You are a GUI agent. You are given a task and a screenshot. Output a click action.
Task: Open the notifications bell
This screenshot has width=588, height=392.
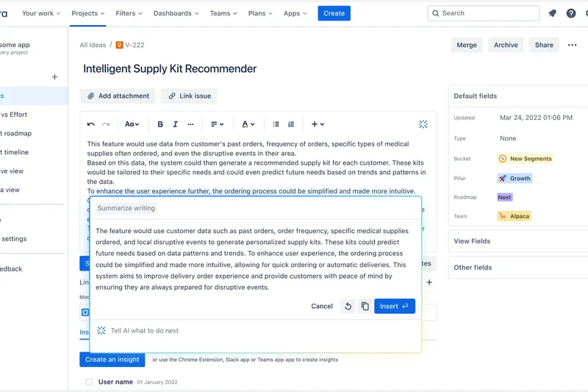(x=553, y=13)
